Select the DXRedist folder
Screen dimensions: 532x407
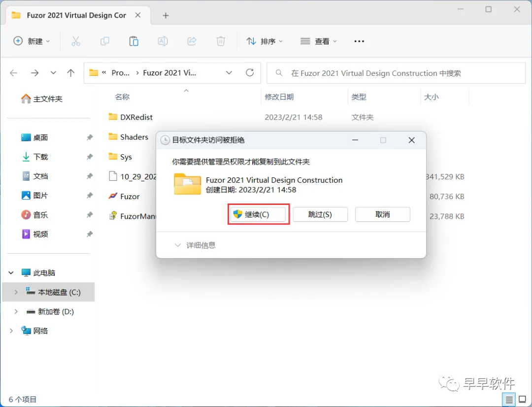click(130, 117)
